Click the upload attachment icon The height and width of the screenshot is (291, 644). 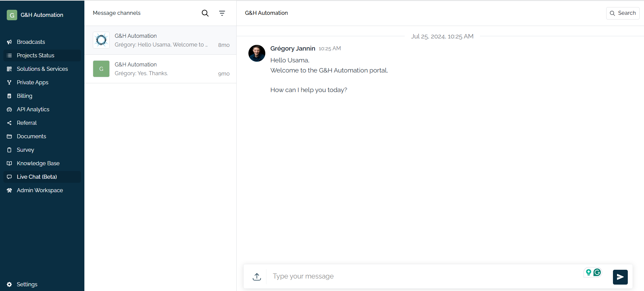[x=257, y=277]
